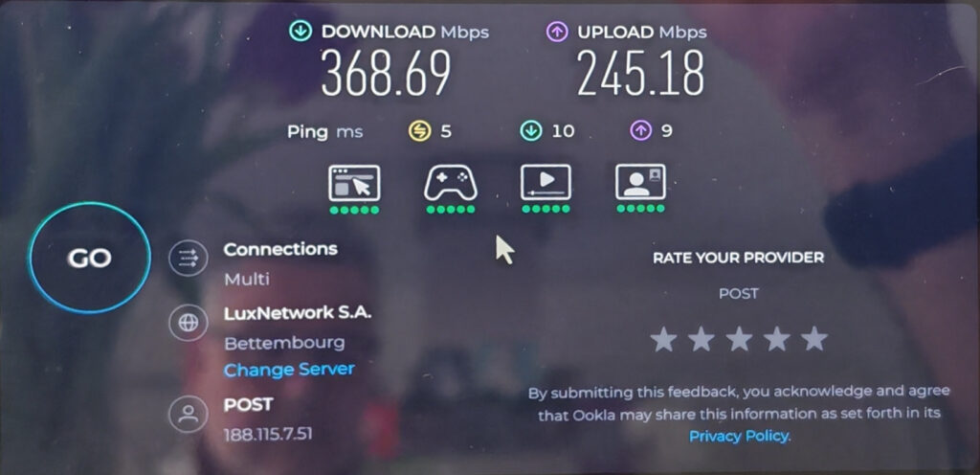The image size is (980, 475).
Task: Click the globe server icon
Action: point(189,323)
